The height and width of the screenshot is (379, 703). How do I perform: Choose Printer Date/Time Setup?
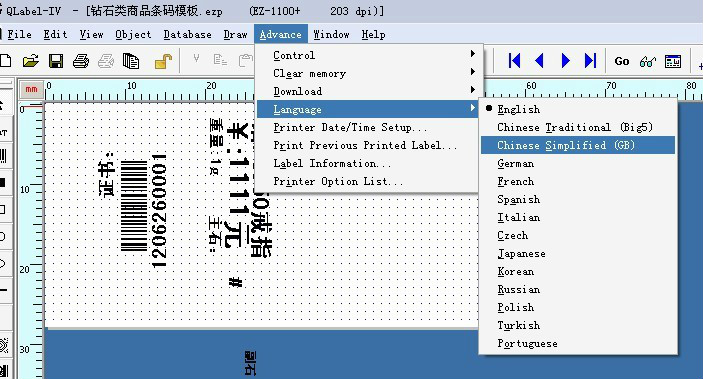369,127
